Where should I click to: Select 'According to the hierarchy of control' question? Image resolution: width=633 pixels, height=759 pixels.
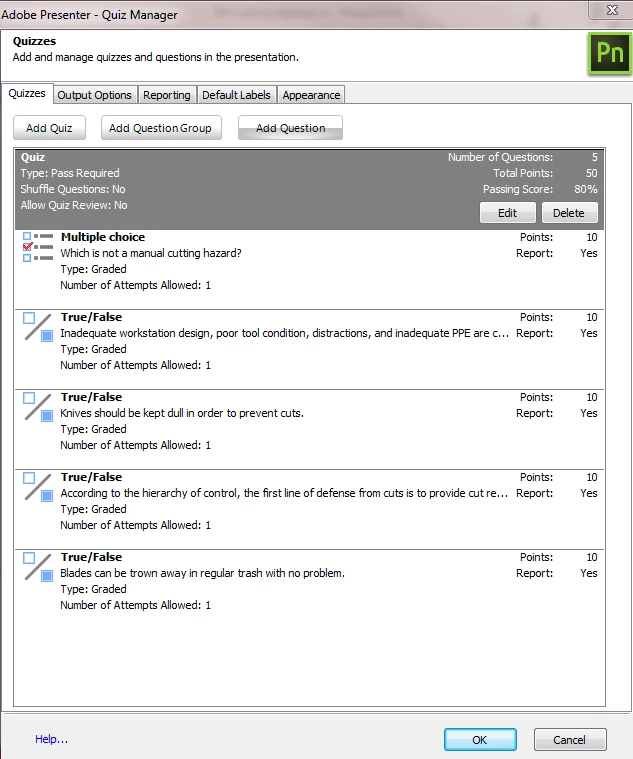284,493
